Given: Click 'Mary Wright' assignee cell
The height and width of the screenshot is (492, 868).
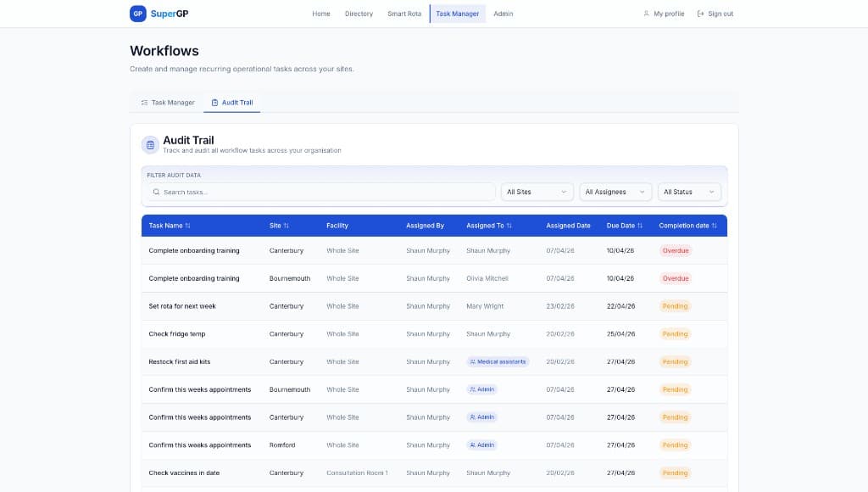Looking at the screenshot, I should pyautogui.click(x=485, y=306).
